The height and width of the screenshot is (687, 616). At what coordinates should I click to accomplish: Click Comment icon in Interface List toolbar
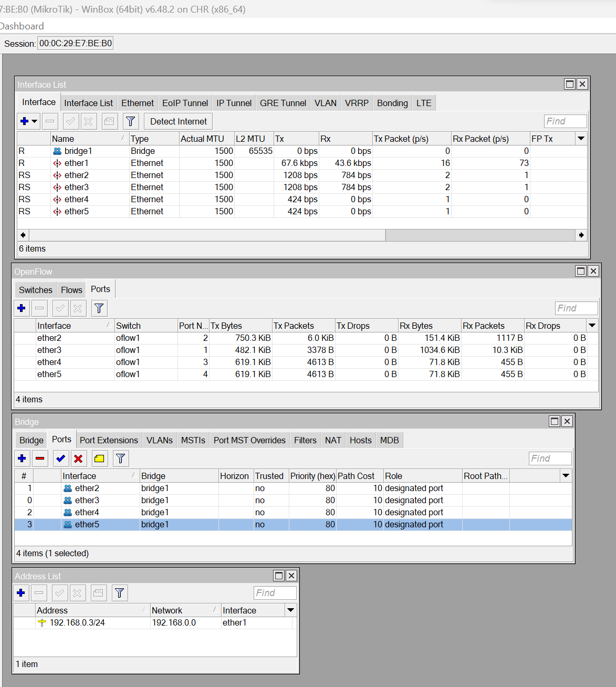coord(109,121)
